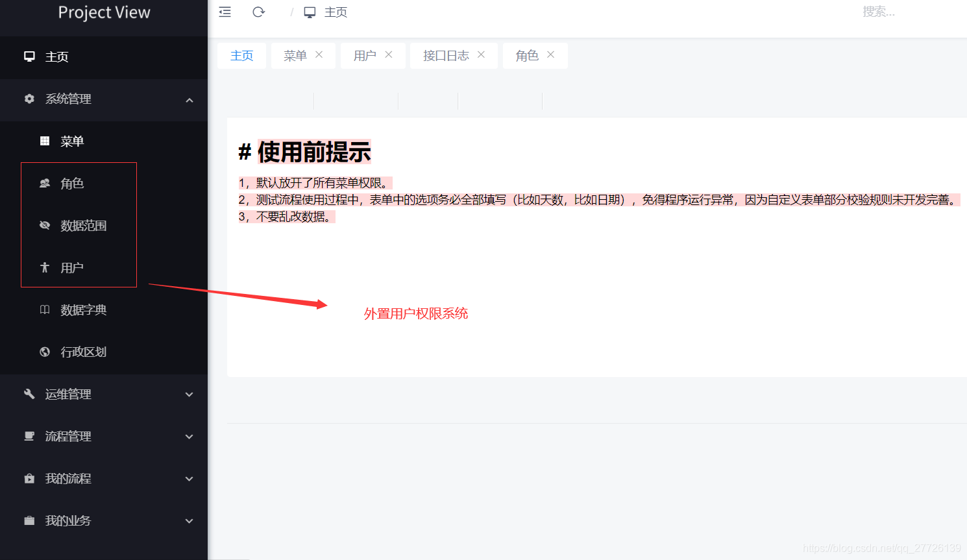The height and width of the screenshot is (560, 967).
Task: Click the 流程管理 menu label
Action: tap(68, 436)
